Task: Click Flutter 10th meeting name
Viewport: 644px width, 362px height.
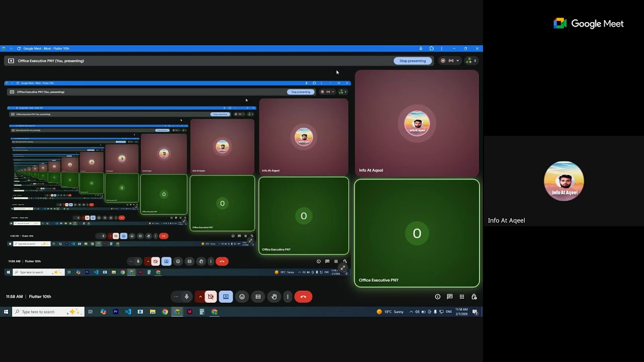Action: 40,297
